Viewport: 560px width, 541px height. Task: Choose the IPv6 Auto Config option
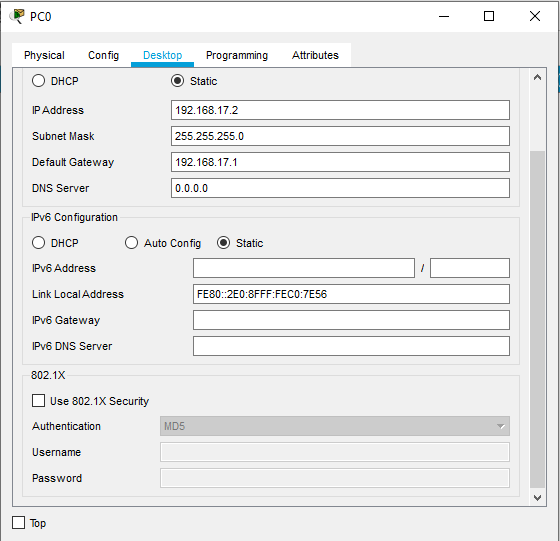[131, 243]
